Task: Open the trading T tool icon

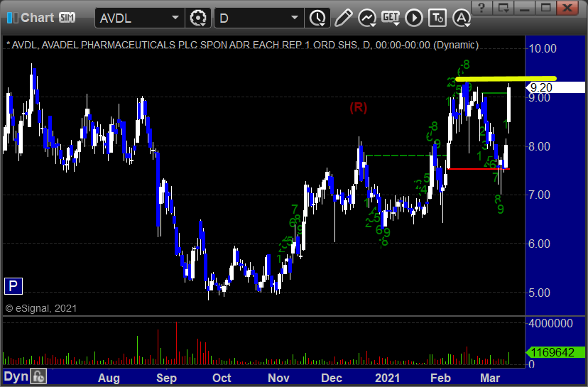Action: click(x=437, y=18)
